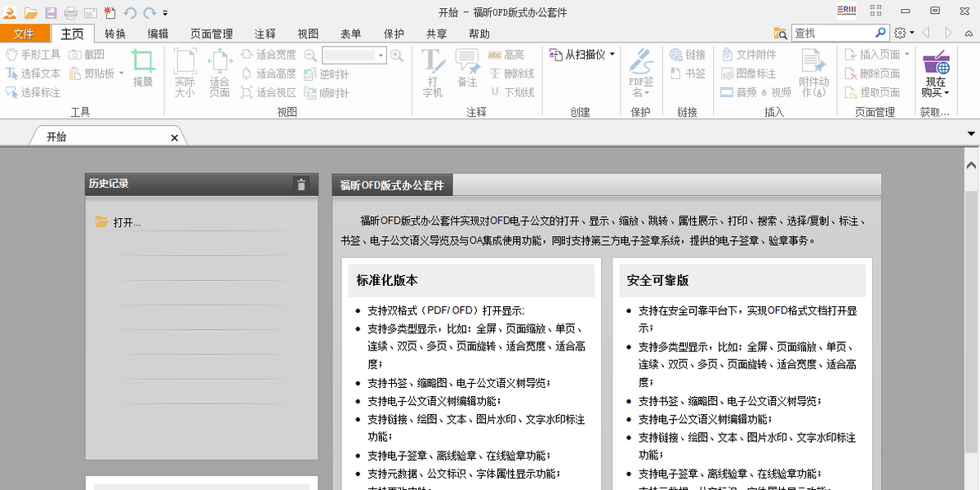This screenshot has height=490, width=980.
Task: Switch to the 帮助 ribbon tab
Action: point(479,33)
